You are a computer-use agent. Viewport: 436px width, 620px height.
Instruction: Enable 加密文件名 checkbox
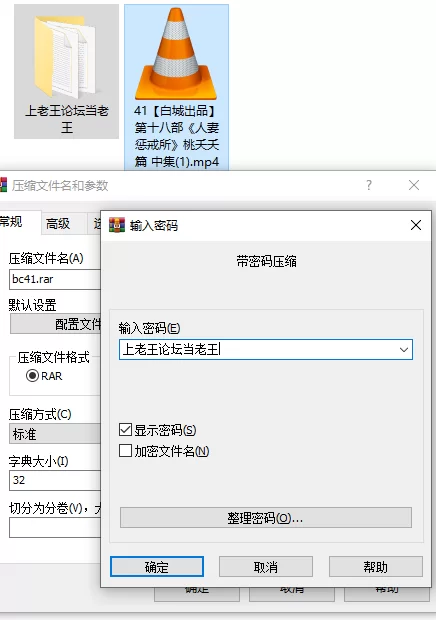125,451
